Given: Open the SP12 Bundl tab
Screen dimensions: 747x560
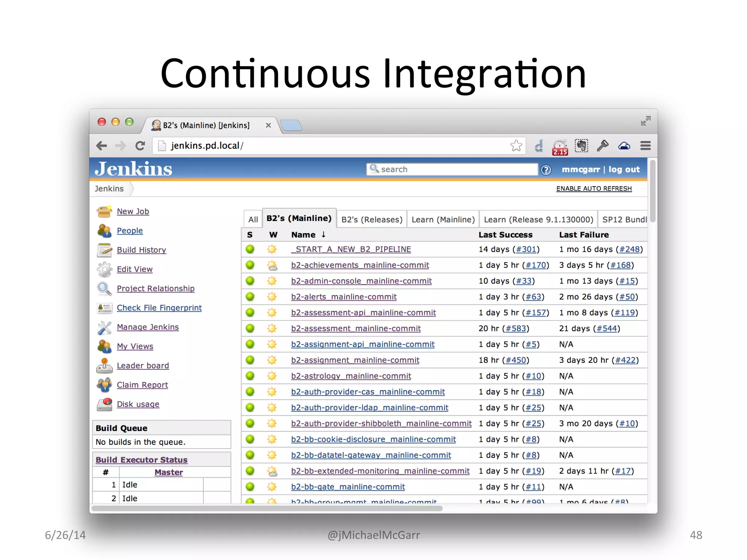Looking at the screenshot, I should [623, 219].
